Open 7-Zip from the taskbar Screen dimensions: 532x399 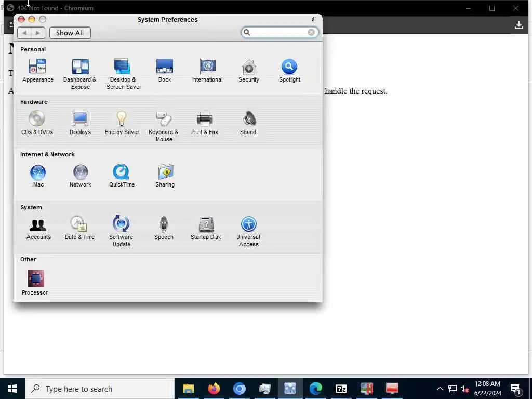coord(341,389)
